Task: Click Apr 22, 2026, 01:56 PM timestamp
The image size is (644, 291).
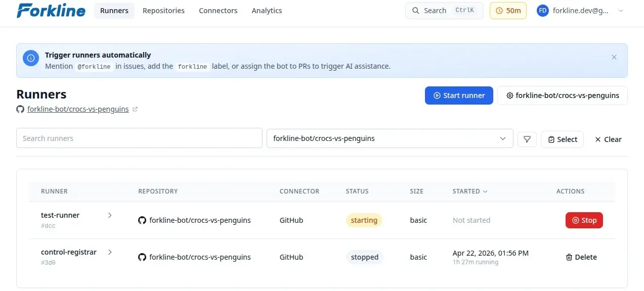Action: pos(491,253)
